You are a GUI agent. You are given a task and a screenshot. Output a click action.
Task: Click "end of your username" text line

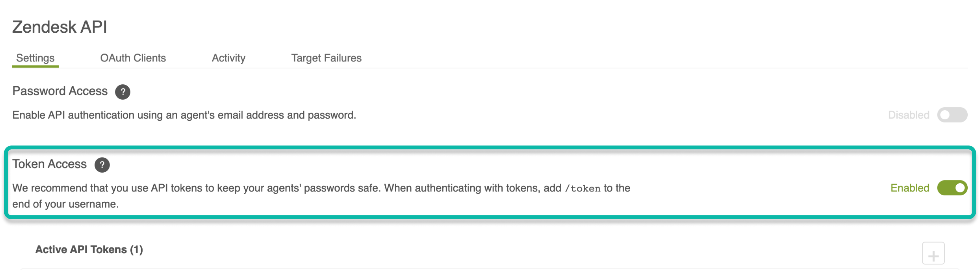coord(65,204)
